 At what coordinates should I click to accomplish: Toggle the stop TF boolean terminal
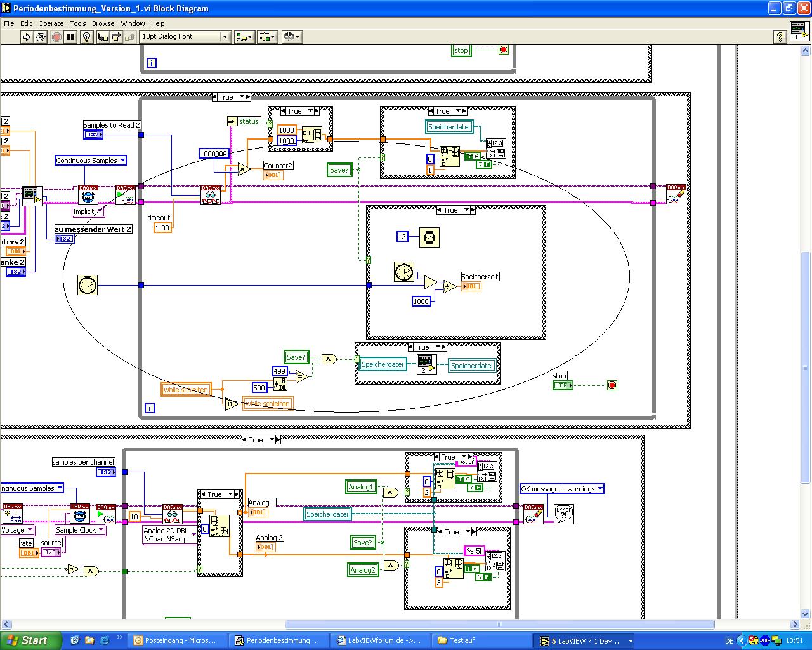click(x=562, y=385)
